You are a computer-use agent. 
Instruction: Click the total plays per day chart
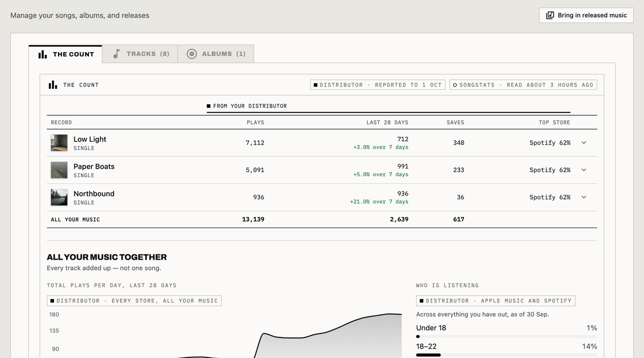(x=224, y=334)
